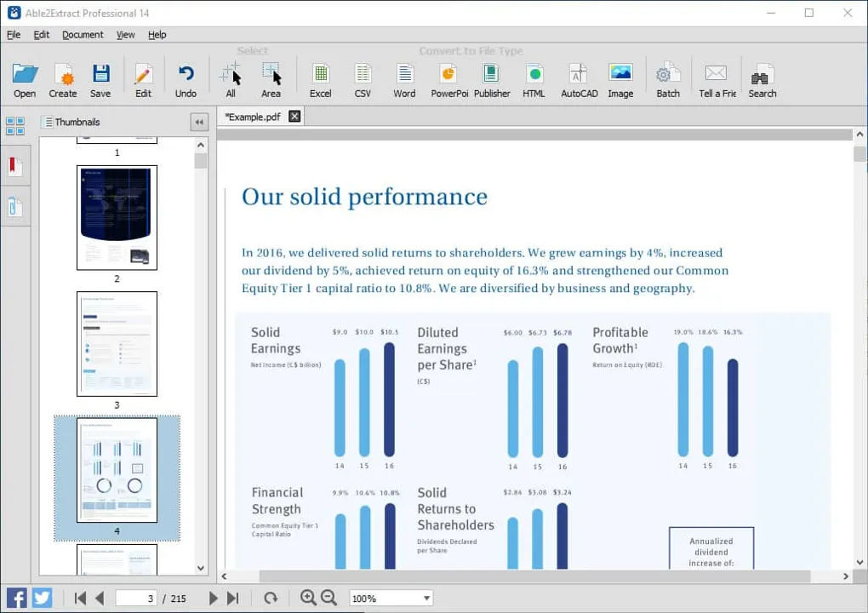The height and width of the screenshot is (613, 868).
Task: Rotate the page with rotate icon
Action: [270, 598]
